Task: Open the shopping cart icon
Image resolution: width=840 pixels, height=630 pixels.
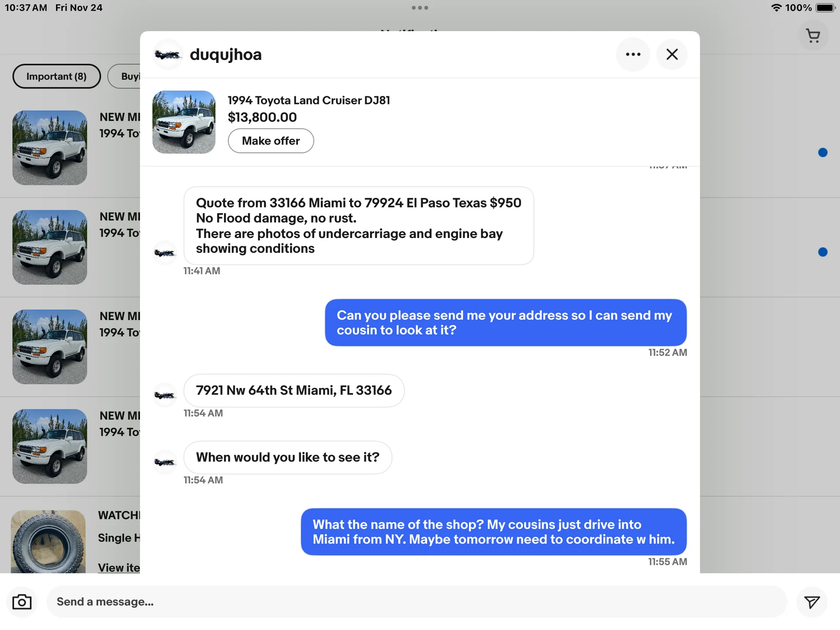Action: click(813, 36)
